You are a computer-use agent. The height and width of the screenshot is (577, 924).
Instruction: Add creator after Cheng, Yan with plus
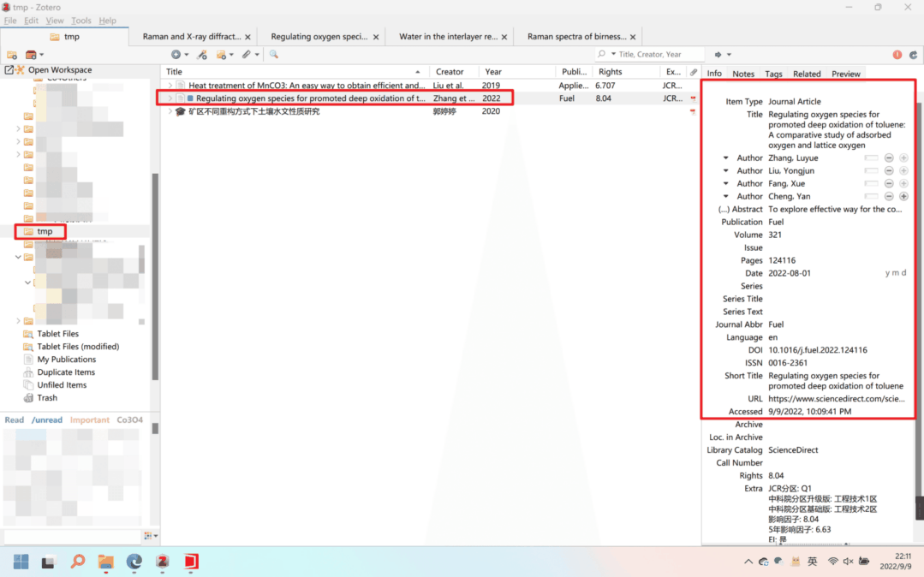click(903, 197)
